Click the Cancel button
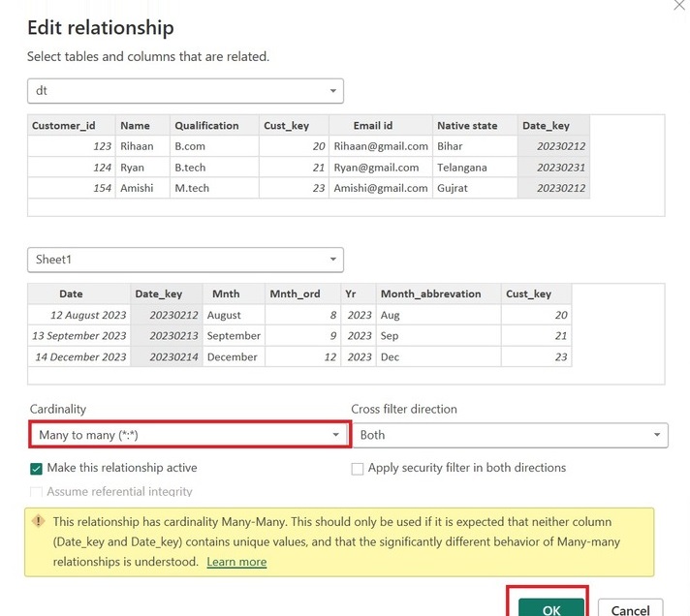690x616 pixels. tap(630, 609)
